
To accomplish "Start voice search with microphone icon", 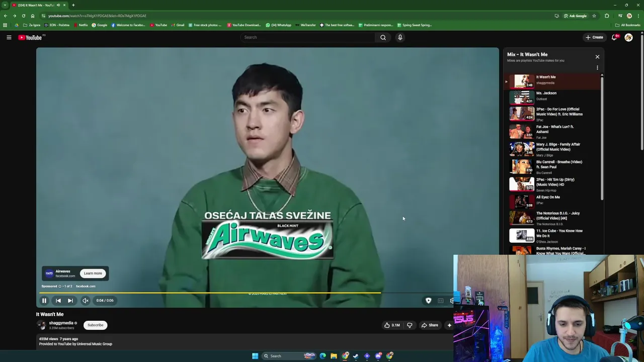I will pyautogui.click(x=400, y=37).
